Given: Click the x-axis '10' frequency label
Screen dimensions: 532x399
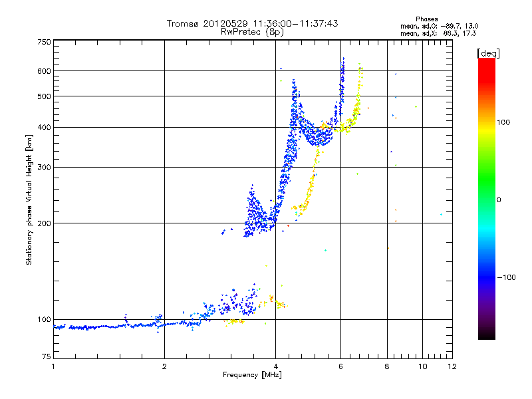Looking at the screenshot, I should coord(422,366).
